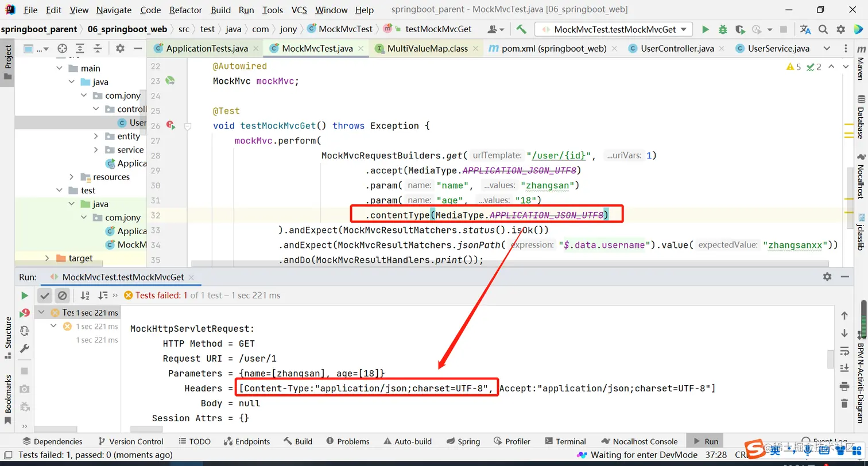Click Spring bean gutter icon on line 23
The width and height of the screenshot is (868, 466).
[170, 81]
